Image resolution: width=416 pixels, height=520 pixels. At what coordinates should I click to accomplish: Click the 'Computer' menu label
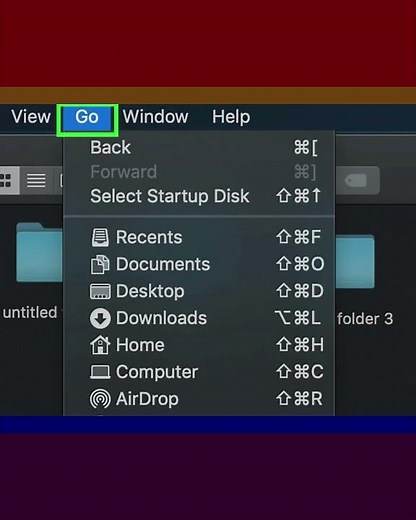tap(157, 372)
